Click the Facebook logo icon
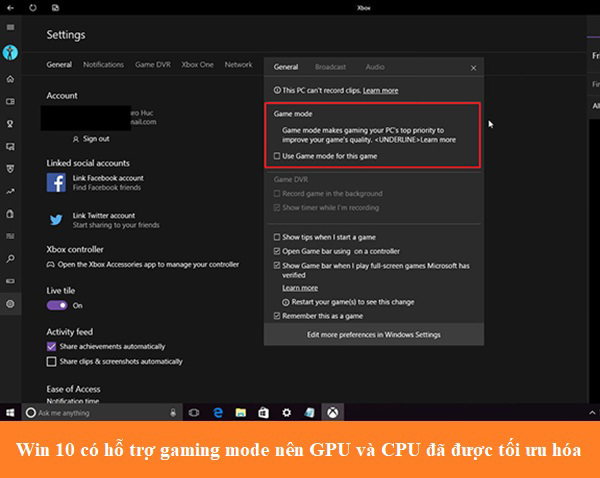Image resolution: width=600 pixels, height=478 pixels. point(56,182)
